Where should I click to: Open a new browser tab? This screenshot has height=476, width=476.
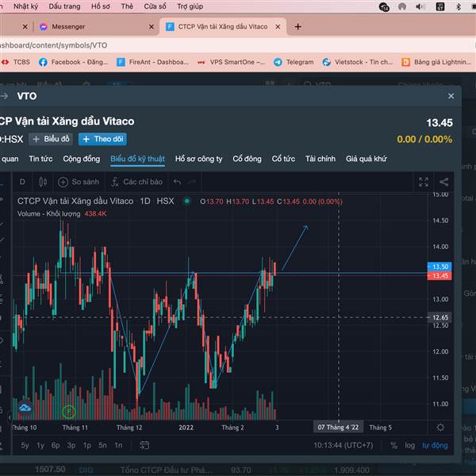point(297,27)
